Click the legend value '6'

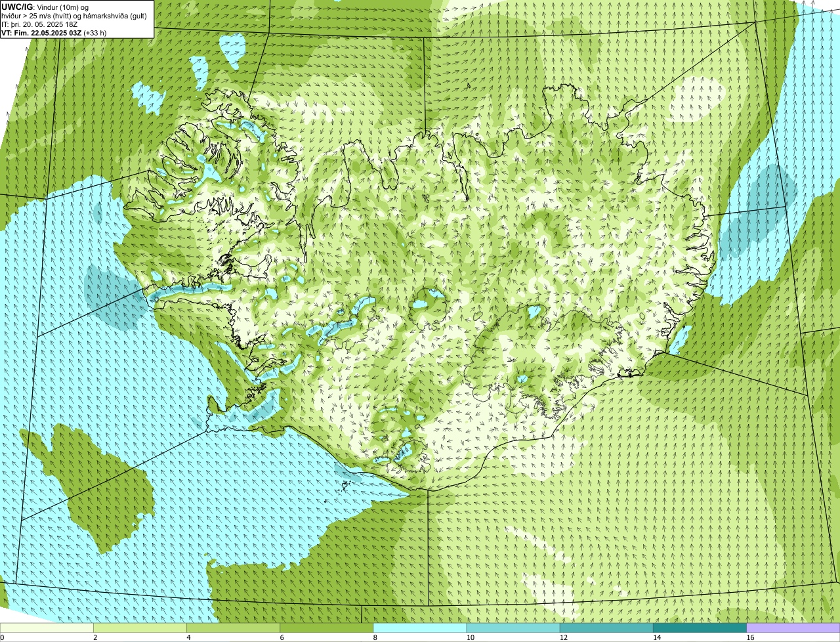pos(282,637)
